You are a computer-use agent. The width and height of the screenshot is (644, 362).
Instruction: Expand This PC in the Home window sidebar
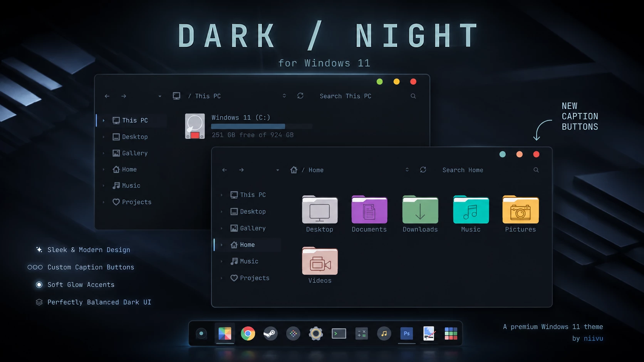click(x=221, y=195)
